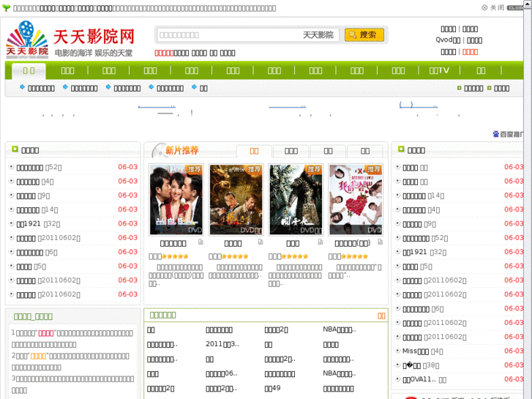Click the 天天影院 film-reel logo
Viewport: 532px width, 399px height.
point(27,40)
